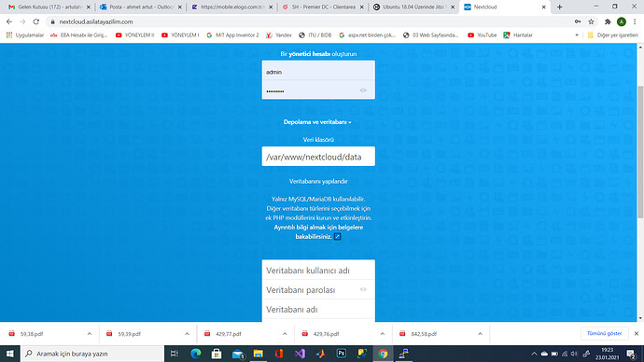Open Diğer yer işaretleri folder

[613, 35]
